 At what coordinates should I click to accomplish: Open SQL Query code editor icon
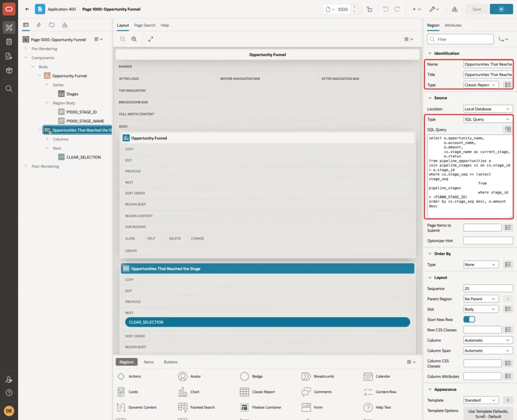[x=508, y=130]
